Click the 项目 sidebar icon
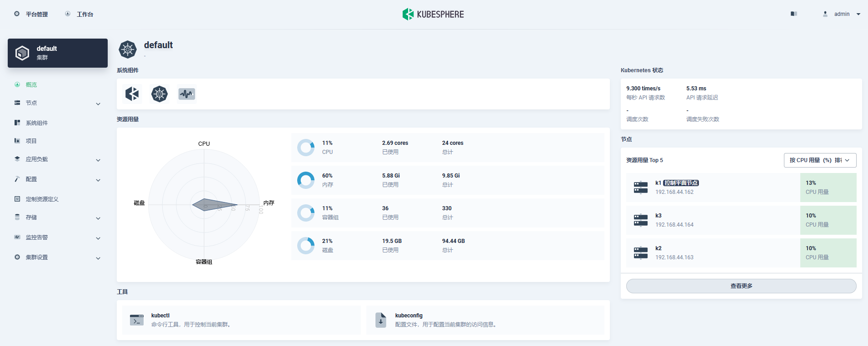Image resolution: width=868 pixels, height=346 pixels. pos(17,141)
